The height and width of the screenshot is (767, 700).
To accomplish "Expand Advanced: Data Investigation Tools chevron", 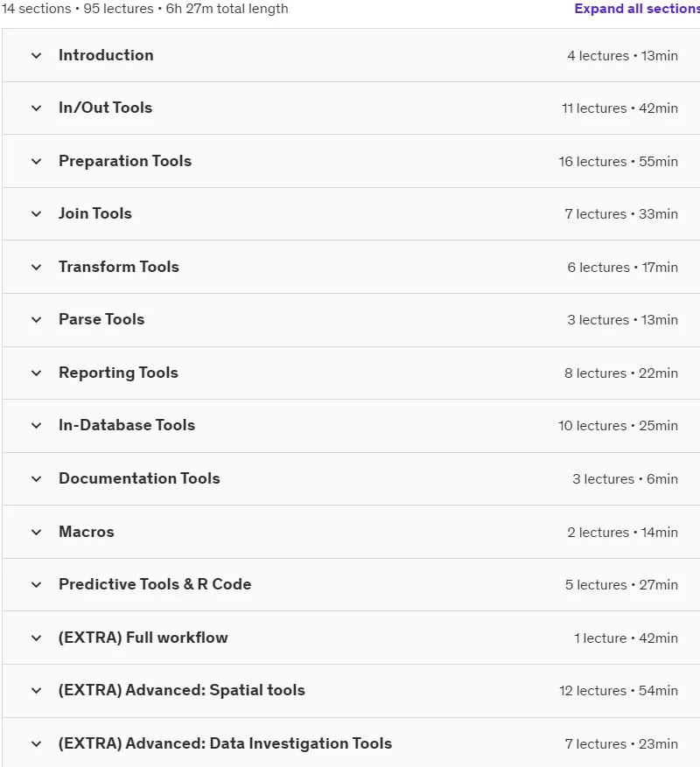I will [x=36, y=744].
